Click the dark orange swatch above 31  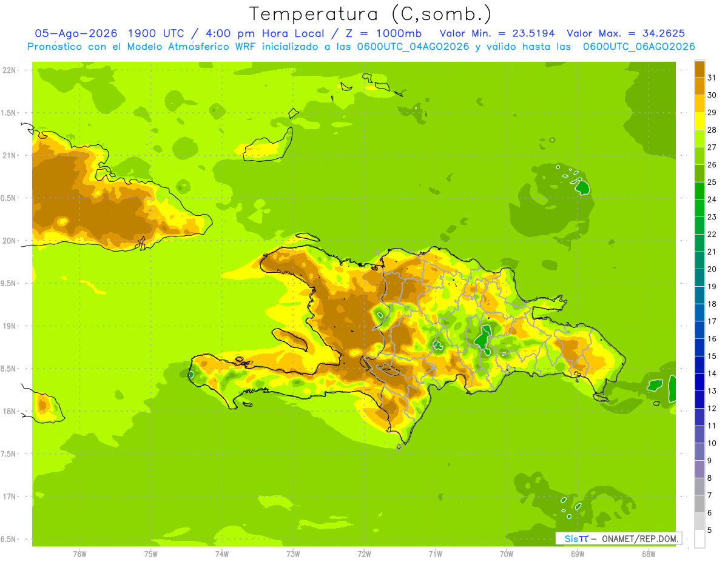[699, 69]
